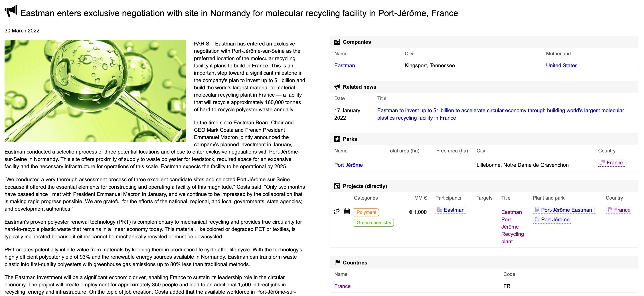Click the table icon in the project row
This screenshot has height=296, width=644.
click(x=347, y=211)
